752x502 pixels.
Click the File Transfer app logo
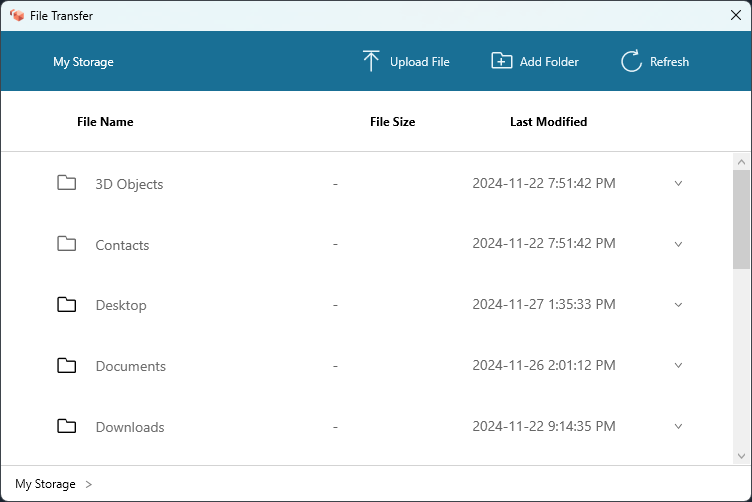click(17, 15)
